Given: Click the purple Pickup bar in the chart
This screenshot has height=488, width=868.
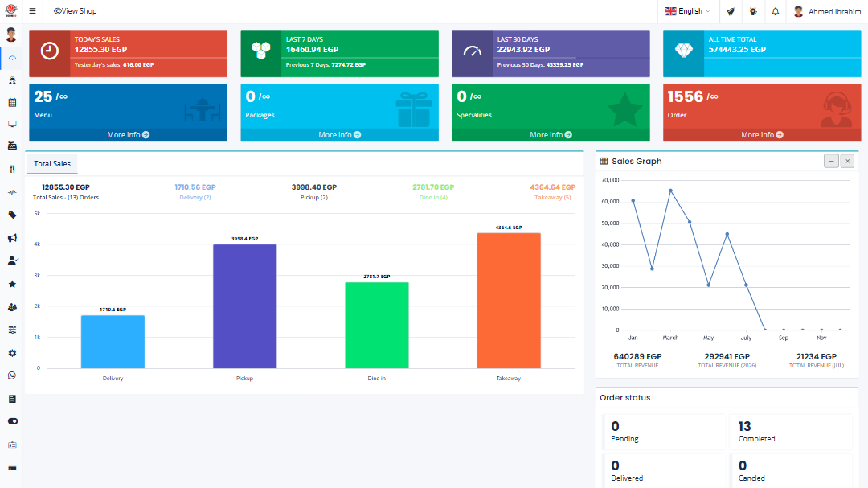Looking at the screenshot, I should [x=244, y=306].
